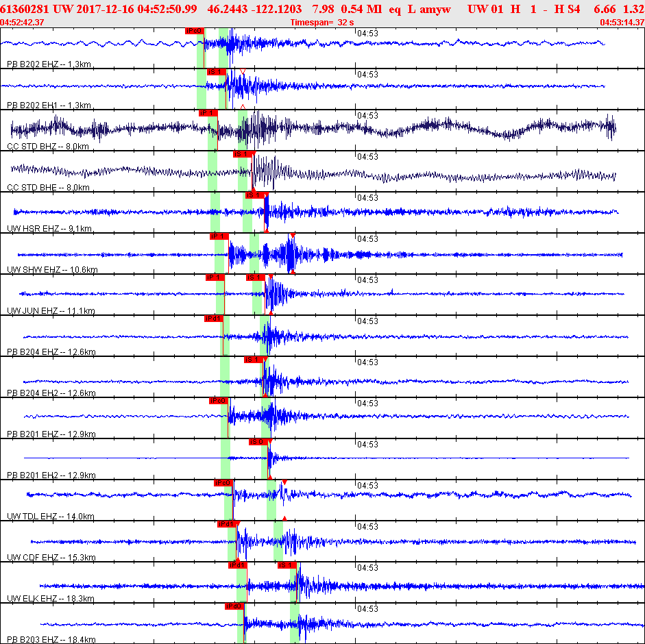Click the red amplitude triangle atop UW TDL EHZ trace

pyautogui.click(x=284, y=482)
